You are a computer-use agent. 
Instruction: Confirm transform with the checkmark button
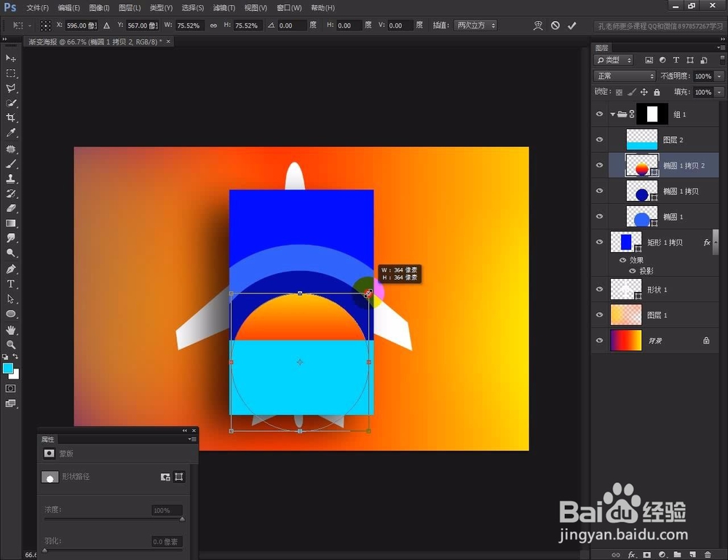click(x=572, y=24)
